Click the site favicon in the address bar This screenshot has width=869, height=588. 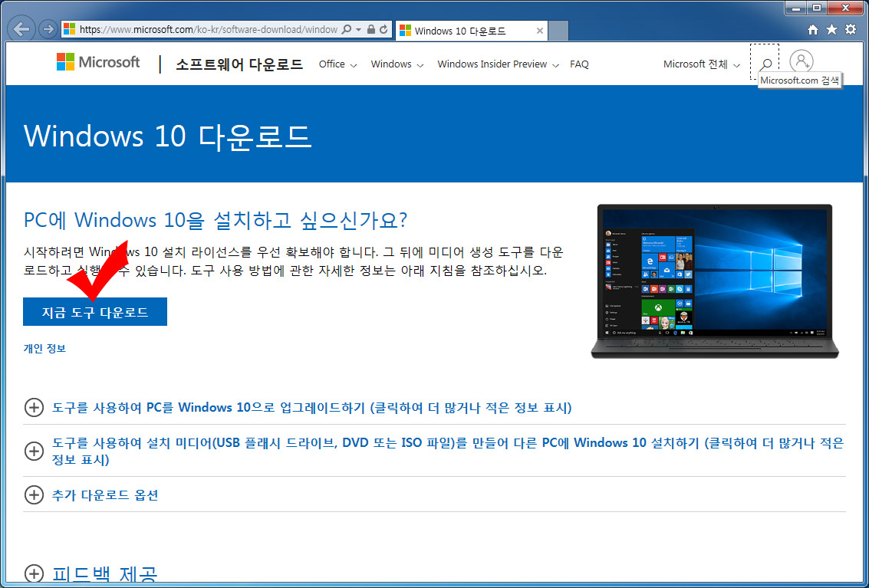tap(69, 29)
